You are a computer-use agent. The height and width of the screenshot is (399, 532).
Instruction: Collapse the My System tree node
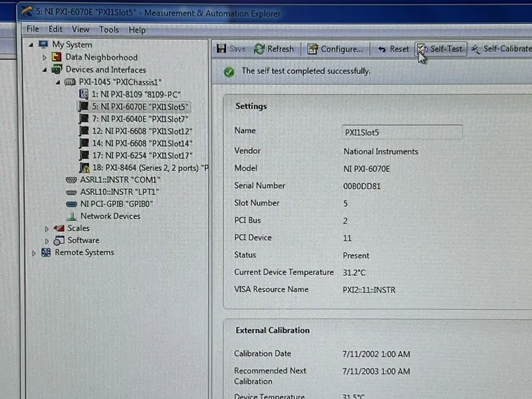(x=31, y=45)
